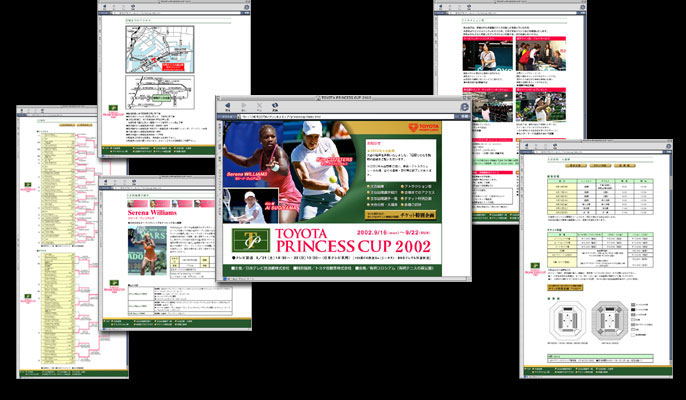Click the upper yellow player list in draw bracket
Viewport: 686px width, 400px height.
click(58, 189)
